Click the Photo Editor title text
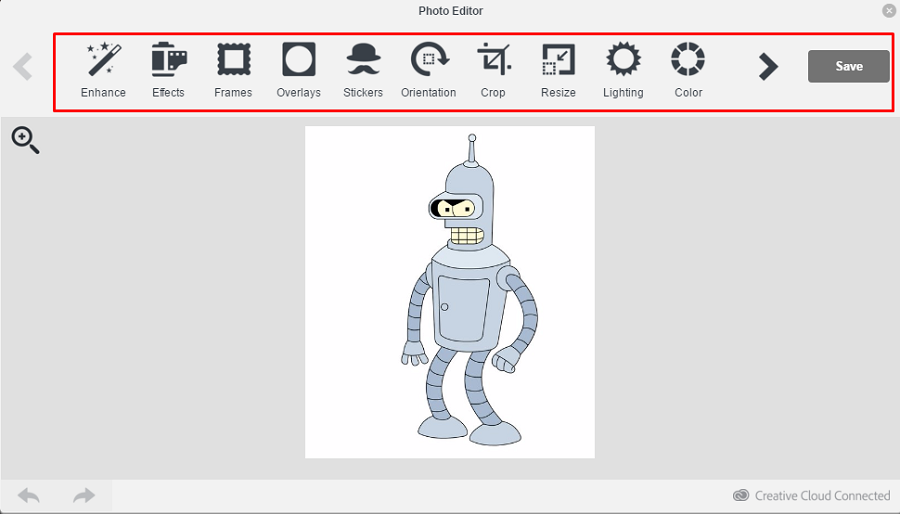This screenshot has width=900, height=514. [x=451, y=11]
